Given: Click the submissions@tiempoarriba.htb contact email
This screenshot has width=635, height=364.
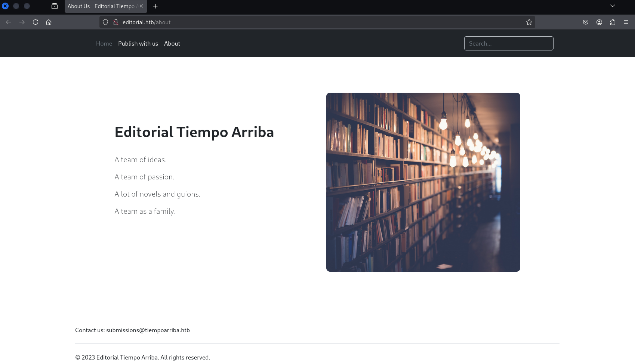Looking at the screenshot, I should tap(148, 330).
